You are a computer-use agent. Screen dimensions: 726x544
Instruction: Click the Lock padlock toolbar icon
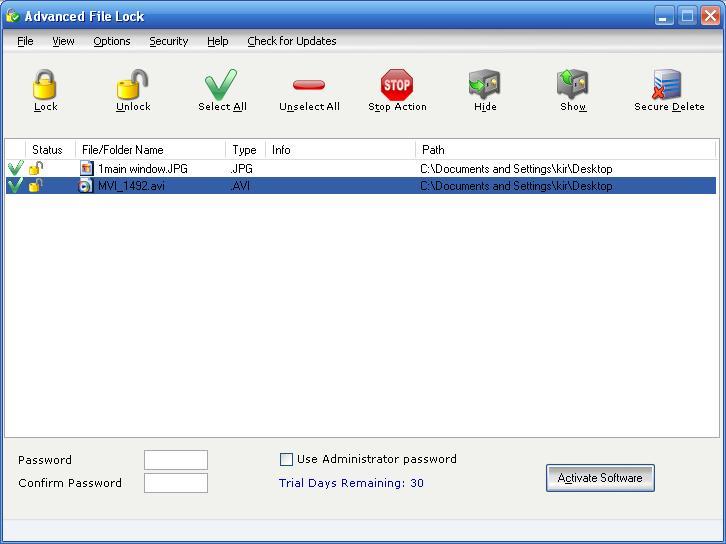click(45, 84)
